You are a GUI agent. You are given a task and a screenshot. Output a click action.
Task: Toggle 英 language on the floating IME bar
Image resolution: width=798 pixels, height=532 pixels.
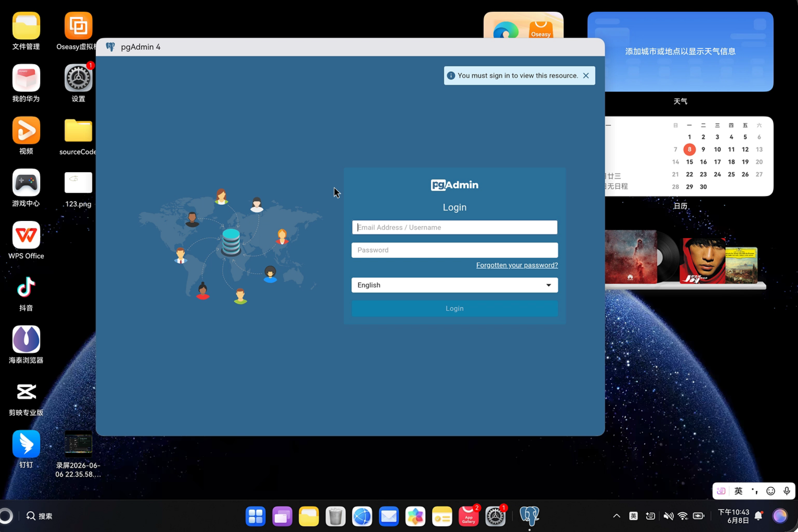click(x=738, y=491)
